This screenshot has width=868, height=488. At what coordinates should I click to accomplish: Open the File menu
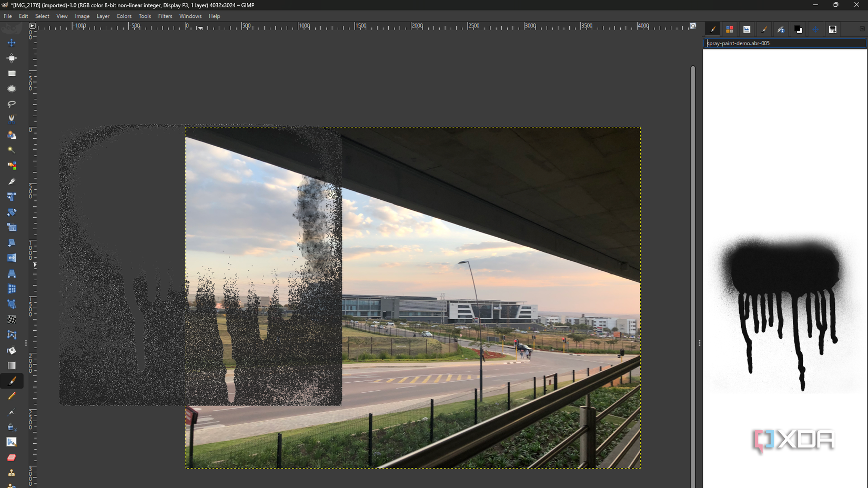[x=8, y=16]
